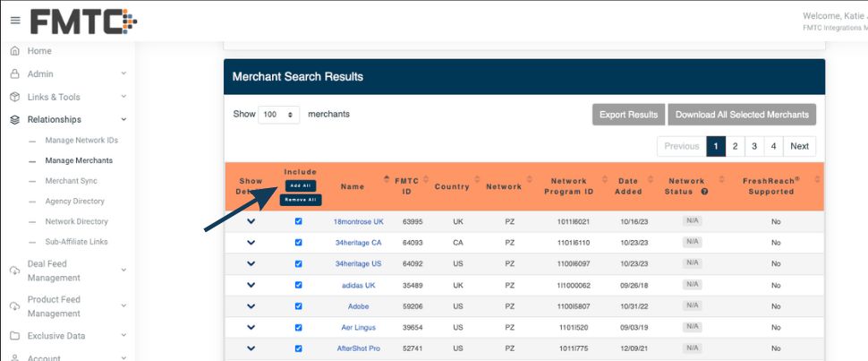The width and height of the screenshot is (868, 361).
Task: Click the Exclusive Data folder icon
Action: [14, 336]
